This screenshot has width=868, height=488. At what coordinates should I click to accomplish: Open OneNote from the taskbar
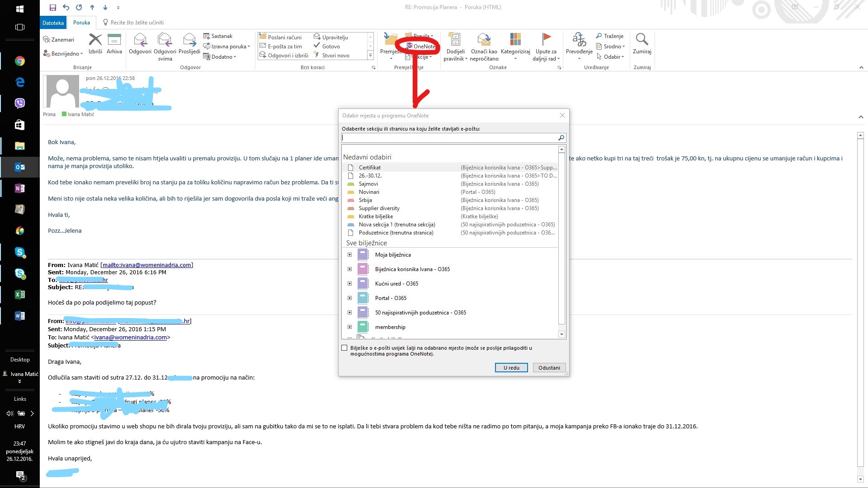click(20, 188)
